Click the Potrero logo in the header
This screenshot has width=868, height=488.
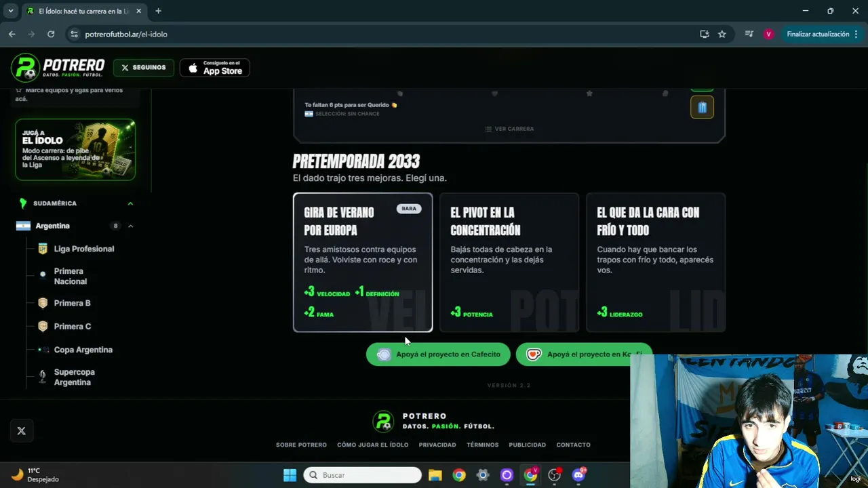[58, 68]
